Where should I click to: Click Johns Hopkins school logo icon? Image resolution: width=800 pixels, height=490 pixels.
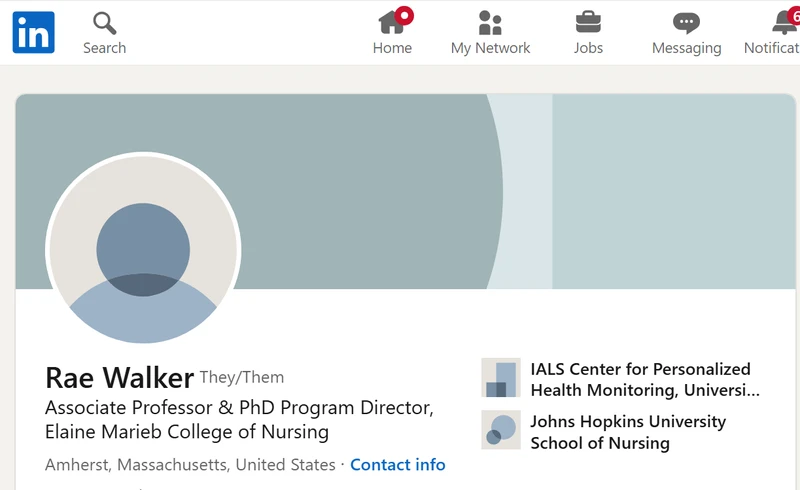(x=501, y=430)
